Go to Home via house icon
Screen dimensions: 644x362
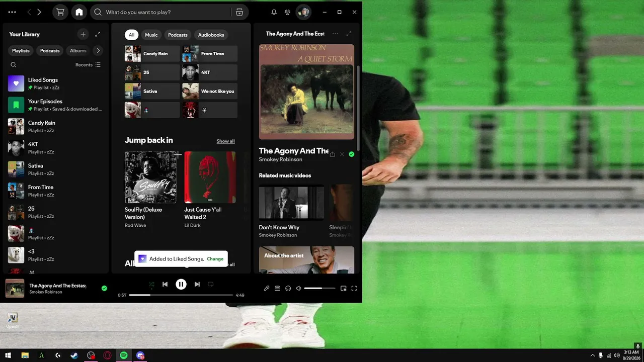[x=79, y=12]
